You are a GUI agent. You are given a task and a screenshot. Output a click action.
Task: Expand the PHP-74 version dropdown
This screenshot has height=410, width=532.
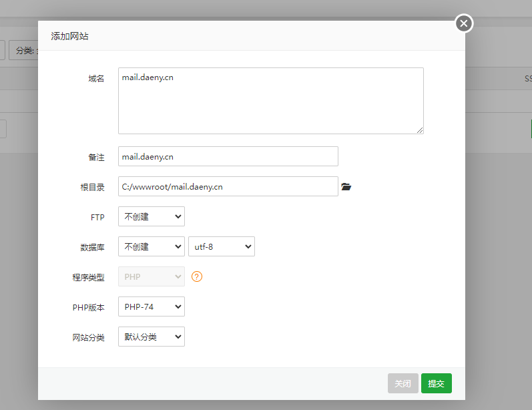(152, 306)
